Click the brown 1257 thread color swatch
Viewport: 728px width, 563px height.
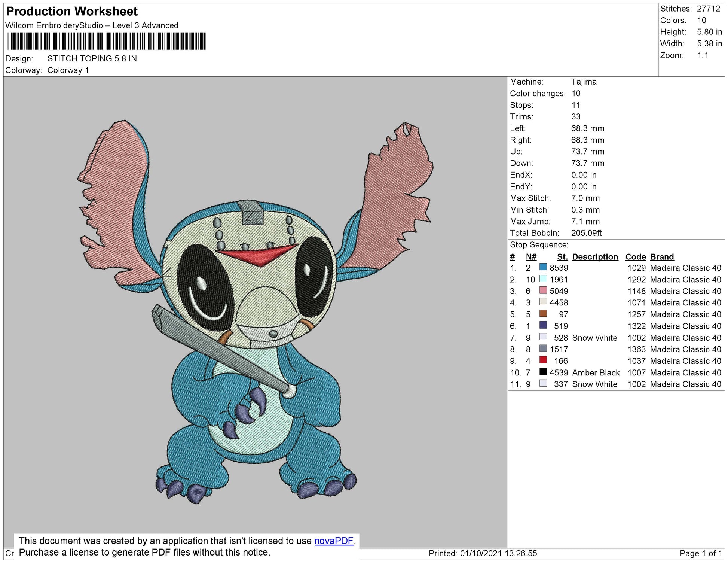coord(543,314)
